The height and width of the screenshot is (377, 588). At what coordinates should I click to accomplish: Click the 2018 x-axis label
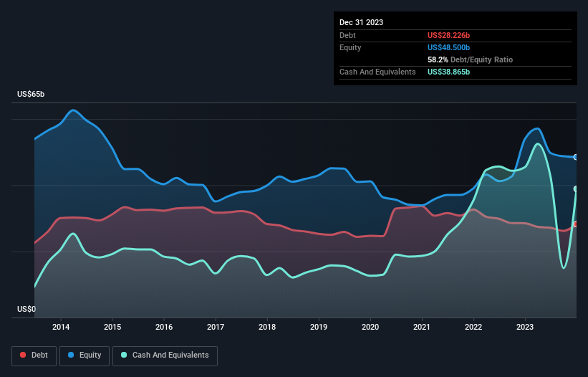[267, 327]
